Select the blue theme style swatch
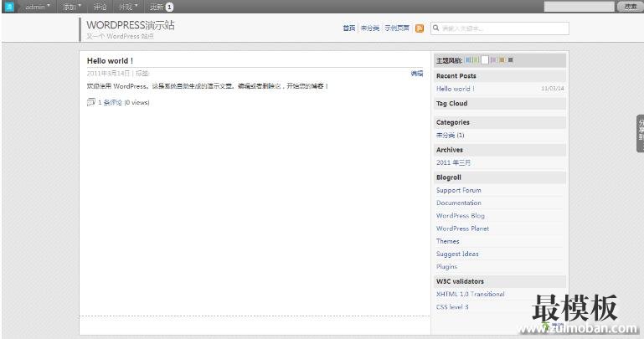 click(468, 60)
